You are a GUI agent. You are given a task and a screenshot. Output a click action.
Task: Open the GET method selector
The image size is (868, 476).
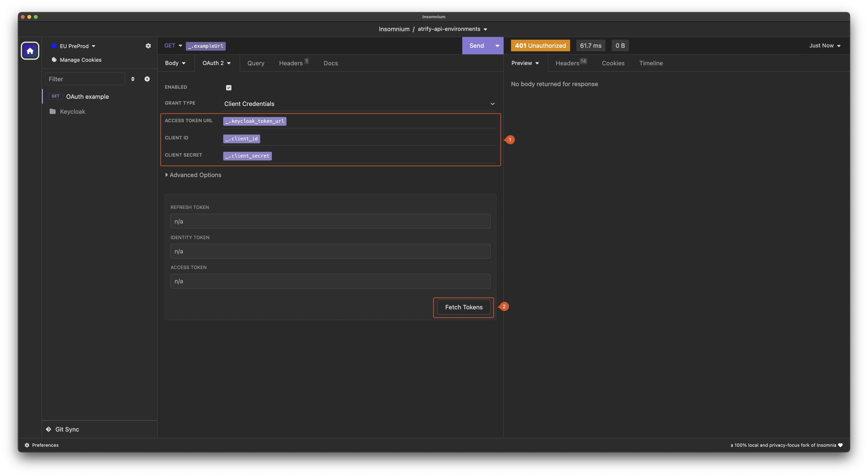point(173,45)
